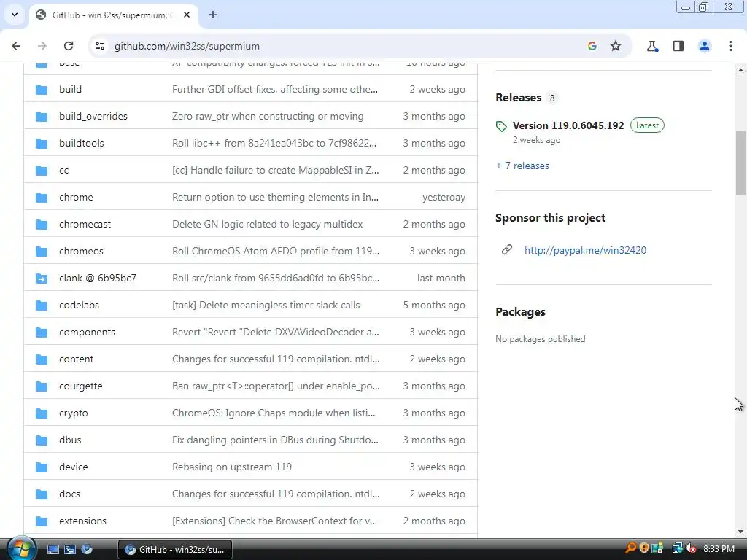The width and height of the screenshot is (747, 560).
Task: Open commit 'Roll libc++ from 8a241ea043bc'
Action: pos(274,144)
